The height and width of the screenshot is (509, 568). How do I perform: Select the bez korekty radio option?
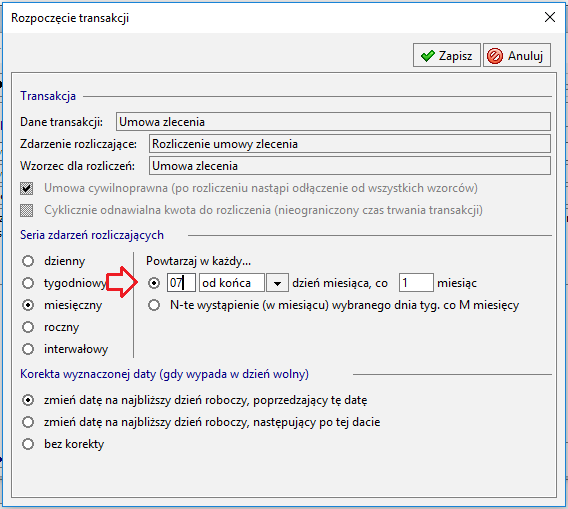click(28, 444)
